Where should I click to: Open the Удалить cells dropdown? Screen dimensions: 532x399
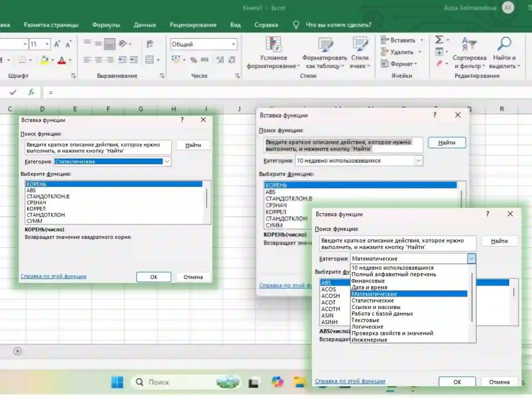(420, 52)
